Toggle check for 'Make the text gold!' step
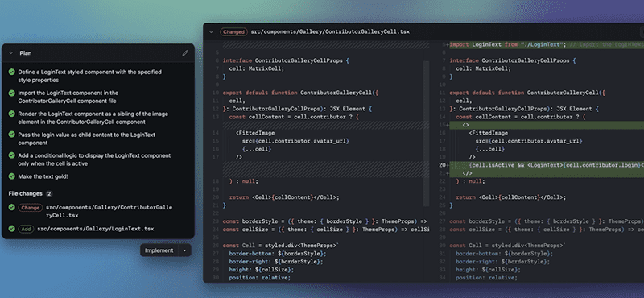This screenshot has height=298, width=644. [12, 176]
